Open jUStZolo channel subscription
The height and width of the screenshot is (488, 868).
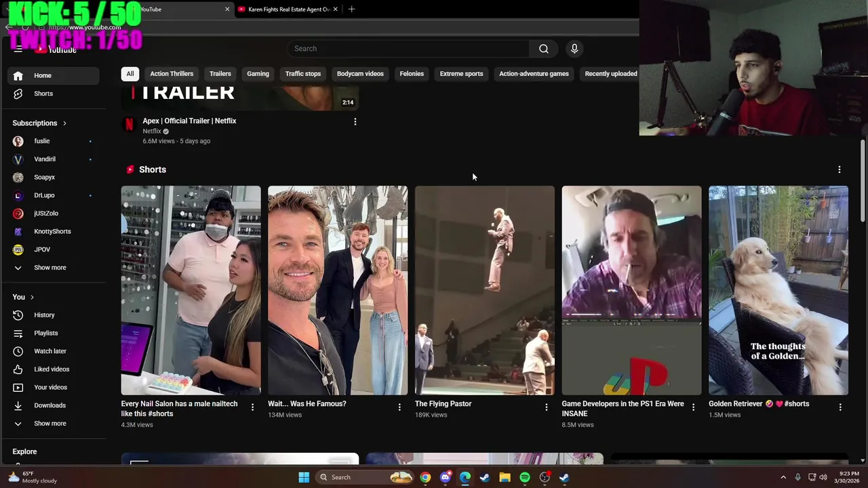click(53, 213)
